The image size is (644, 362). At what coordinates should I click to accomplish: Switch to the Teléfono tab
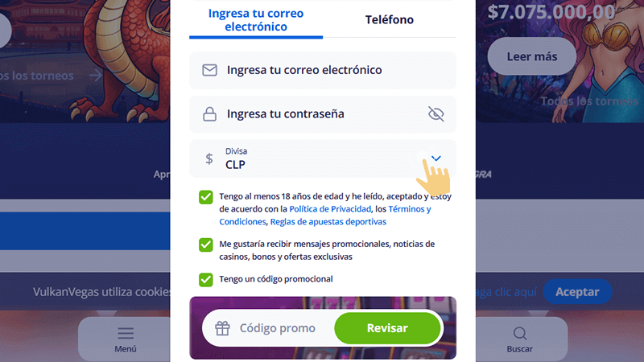pos(390,19)
